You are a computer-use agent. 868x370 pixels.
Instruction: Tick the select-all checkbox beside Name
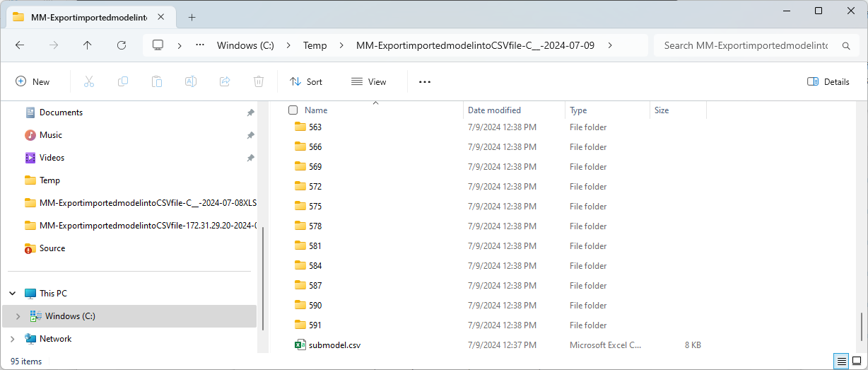[293, 110]
